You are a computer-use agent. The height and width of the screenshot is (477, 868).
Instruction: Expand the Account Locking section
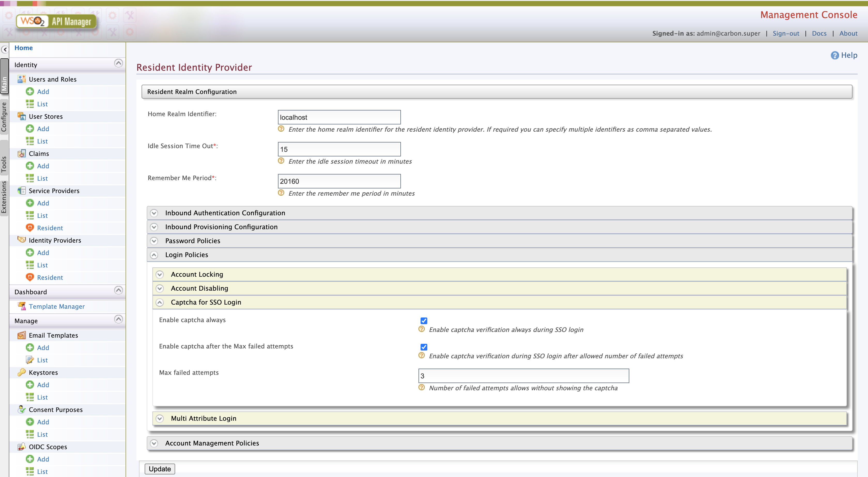coord(160,274)
